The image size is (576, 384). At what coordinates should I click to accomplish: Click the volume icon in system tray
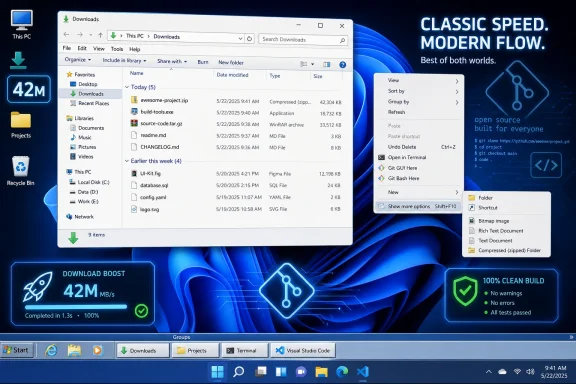click(530, 372)
